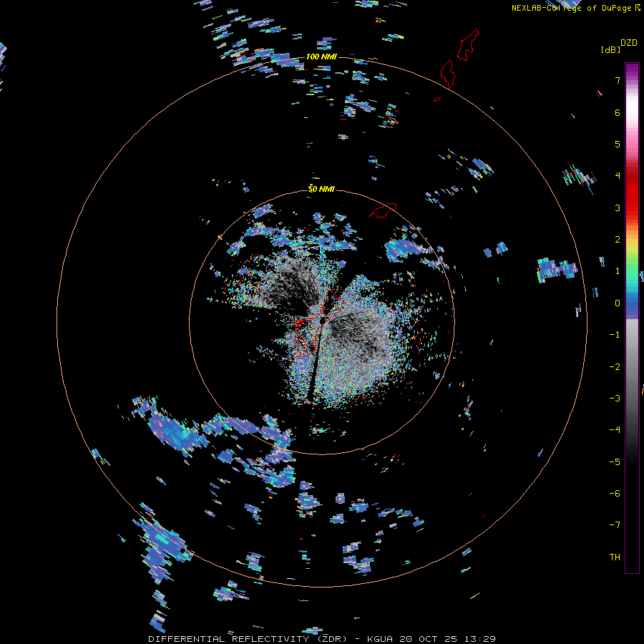Click the -7 value on the dB scale
644x644 pixels.
(x=615, y=525)
